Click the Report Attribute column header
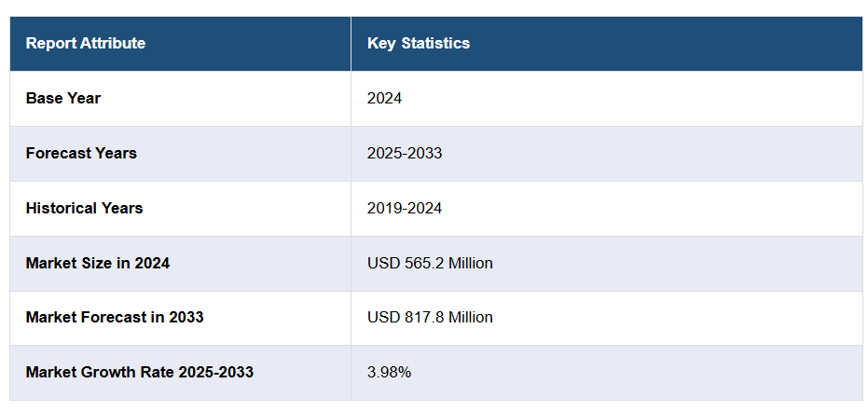Viewport: 868px width, 411px height. 86,44
